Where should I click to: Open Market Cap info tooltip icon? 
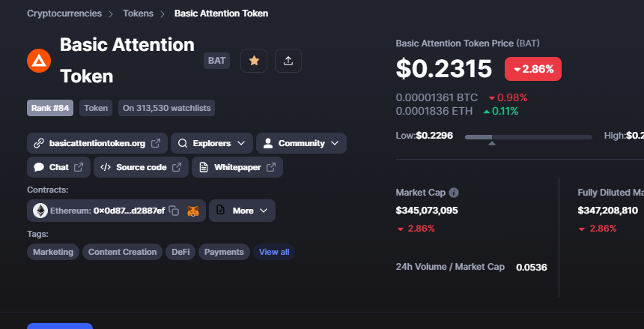[x=454, y=193]
